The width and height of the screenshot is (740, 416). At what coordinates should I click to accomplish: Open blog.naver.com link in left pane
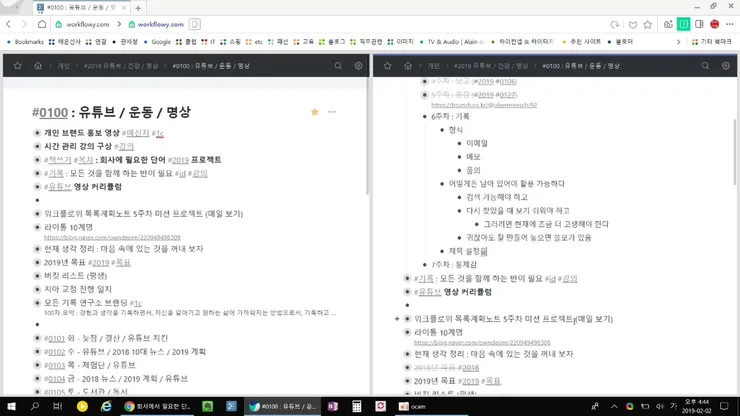click(112, 238)
